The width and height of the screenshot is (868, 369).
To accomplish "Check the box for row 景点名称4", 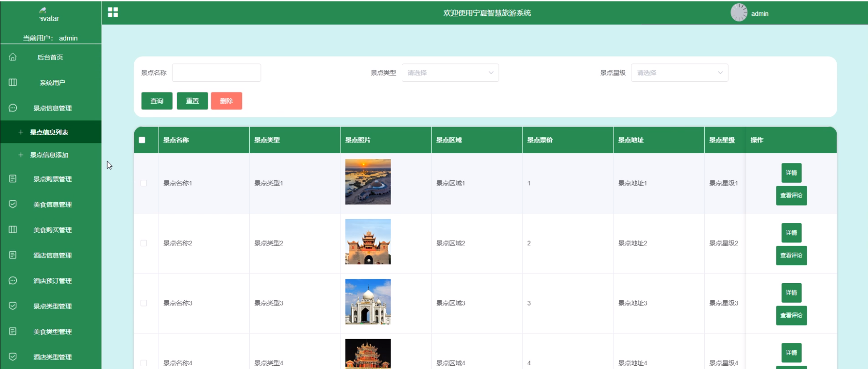I will coord(144,363).
